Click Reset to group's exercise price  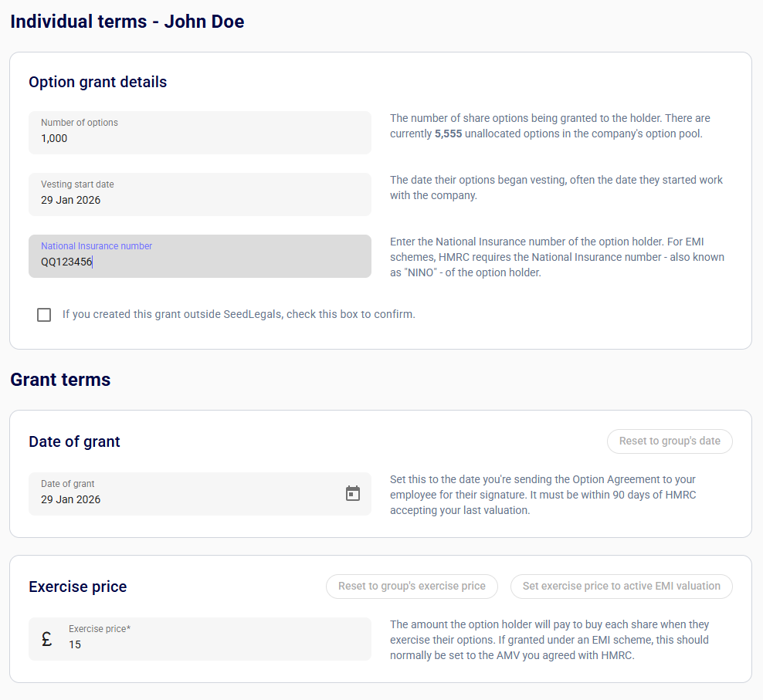coord(412,586)
